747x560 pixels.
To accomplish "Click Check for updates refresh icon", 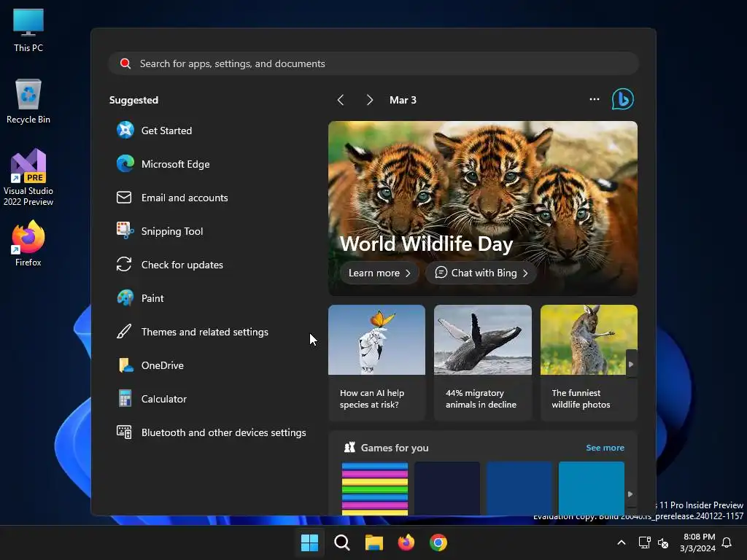I will 124,264.
